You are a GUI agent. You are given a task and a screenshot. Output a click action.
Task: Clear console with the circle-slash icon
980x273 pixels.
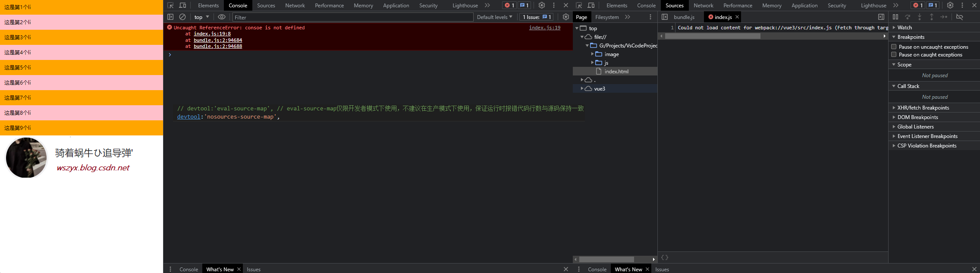coord(182,17)
